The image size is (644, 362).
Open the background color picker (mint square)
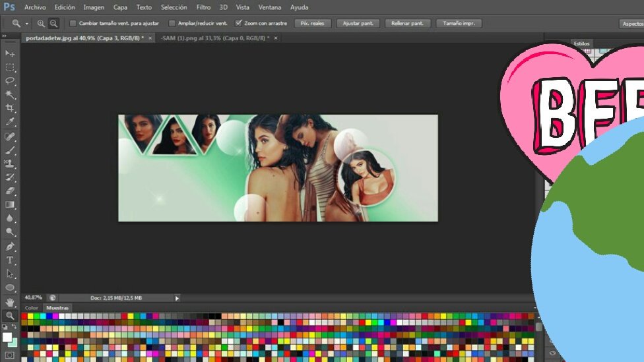pyautogui.click(x=14, y=343)
